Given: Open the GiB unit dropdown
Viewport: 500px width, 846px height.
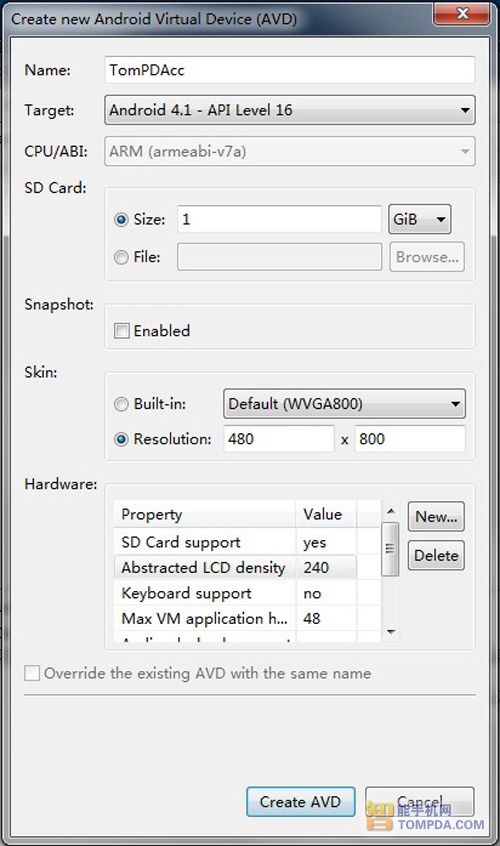Looking at the screenshot, I should tap(420, 219).
